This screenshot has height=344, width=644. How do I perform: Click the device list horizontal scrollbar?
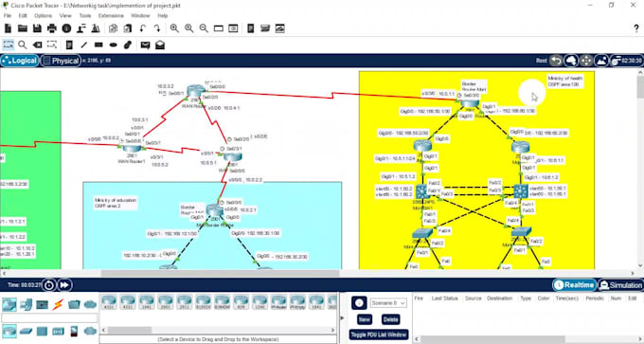click(x=130, y=330)
